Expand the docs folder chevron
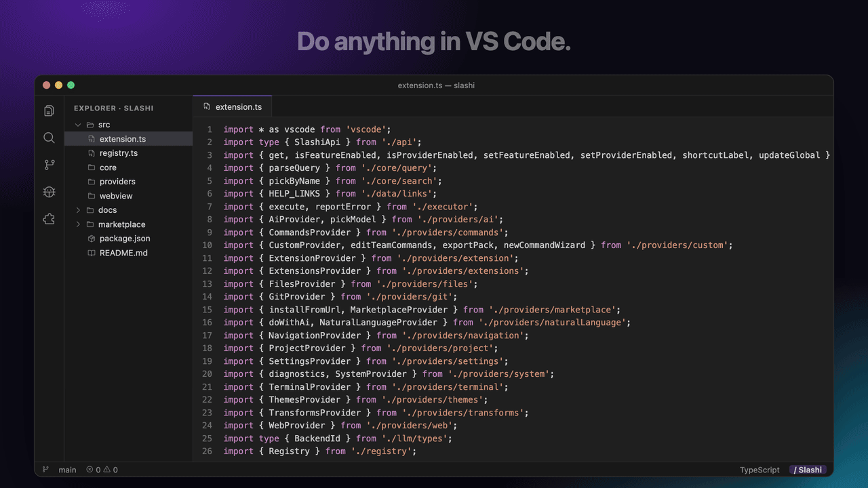Image resolution: width=868 pixels, height=488 pixels. click(x=79, y=210)
